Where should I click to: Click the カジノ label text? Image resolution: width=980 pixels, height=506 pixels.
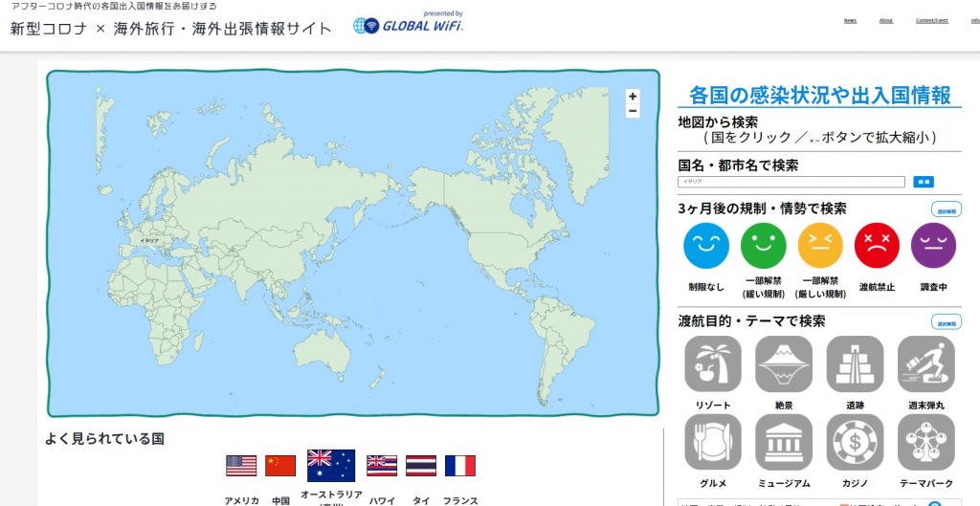(855, 483)
